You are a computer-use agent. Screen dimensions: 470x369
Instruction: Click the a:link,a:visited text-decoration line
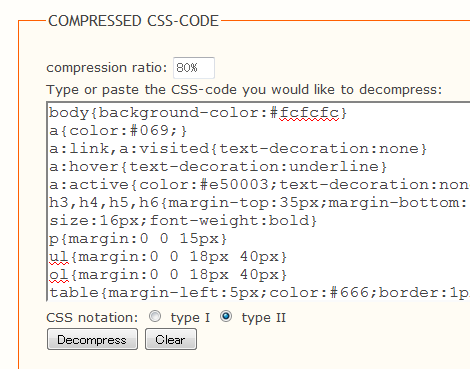[238, 149]
